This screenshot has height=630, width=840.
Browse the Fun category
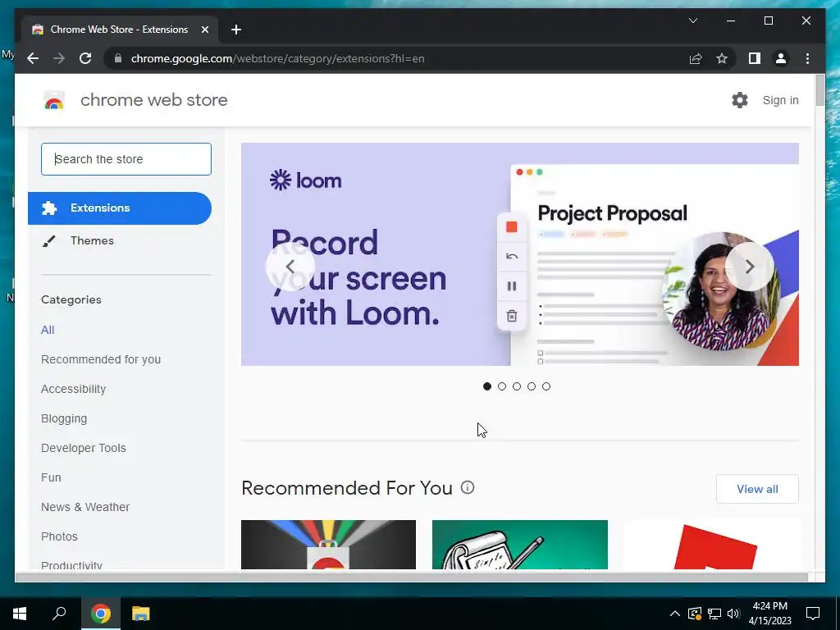coord(51,477)
